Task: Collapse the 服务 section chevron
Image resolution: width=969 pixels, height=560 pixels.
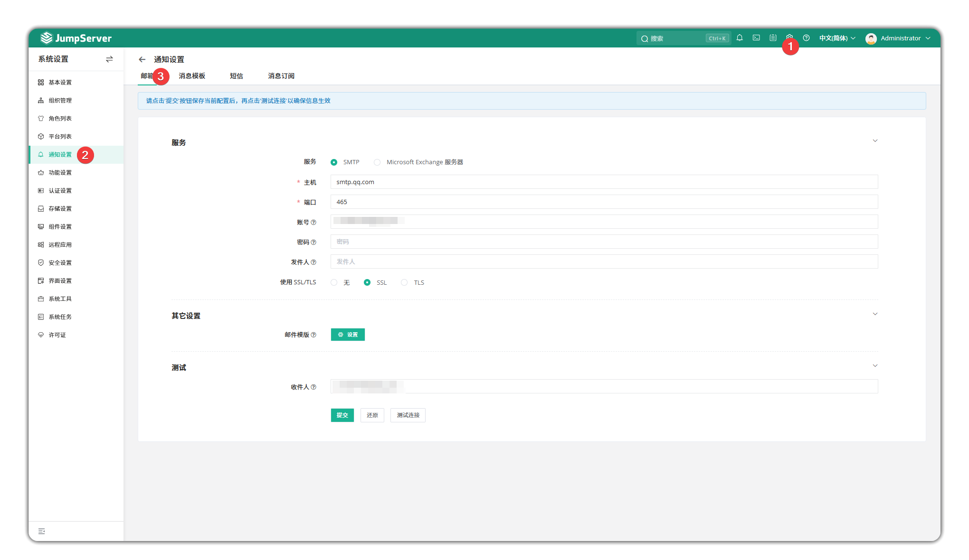Action: tap(875, 141)
